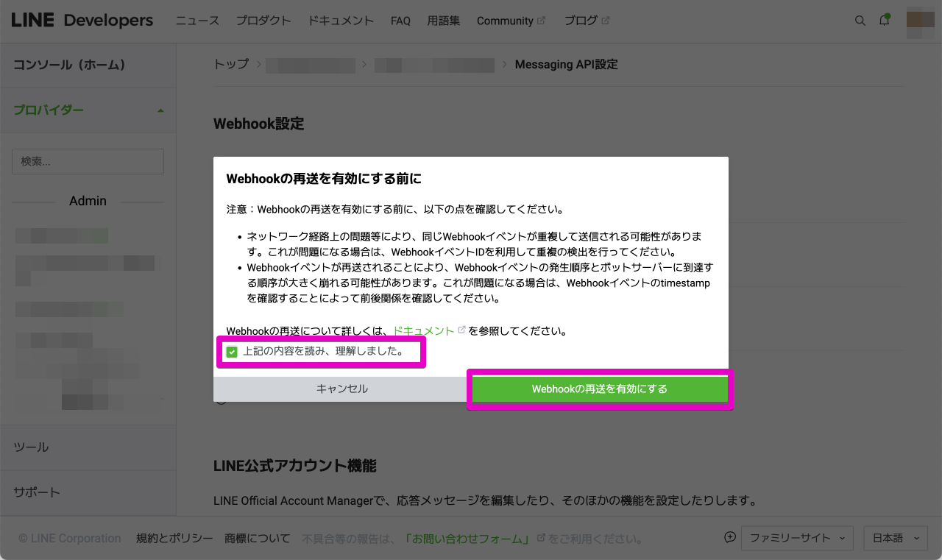Viewport: 942px width, 560px height.
Task: Open ツール in the sidebar
Action: coord(88,447)
